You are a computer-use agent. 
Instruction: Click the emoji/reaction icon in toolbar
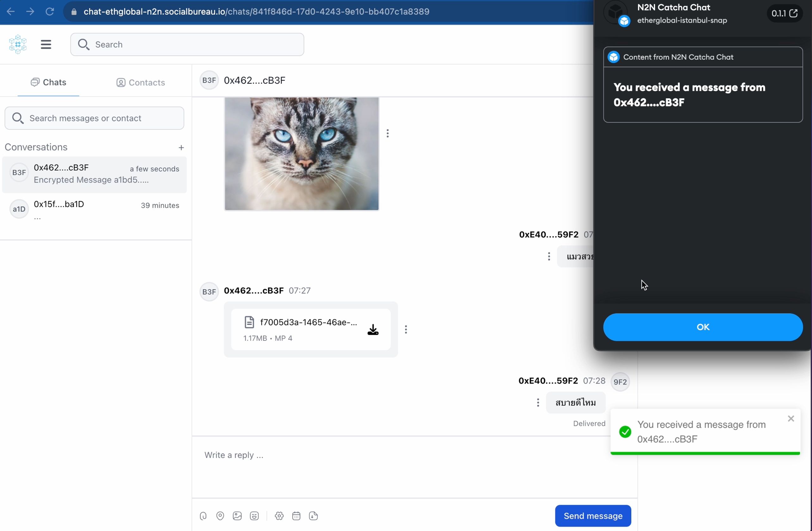(x=254, y=515)
